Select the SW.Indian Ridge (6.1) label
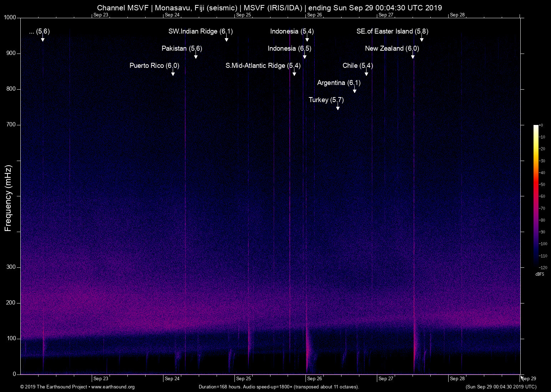 (201, 31)
